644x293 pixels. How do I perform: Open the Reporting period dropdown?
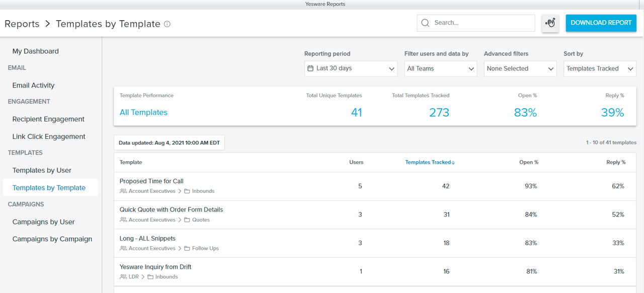(351, 68)
